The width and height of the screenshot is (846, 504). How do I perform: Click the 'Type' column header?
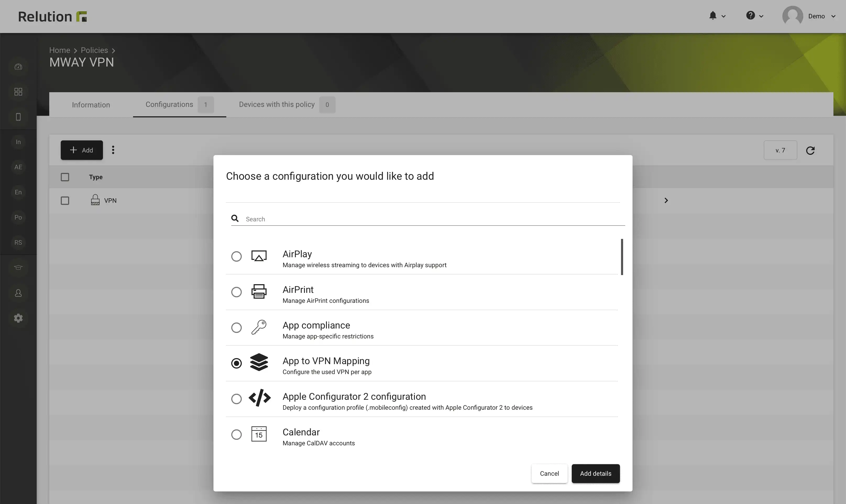[x=96, y=177]
